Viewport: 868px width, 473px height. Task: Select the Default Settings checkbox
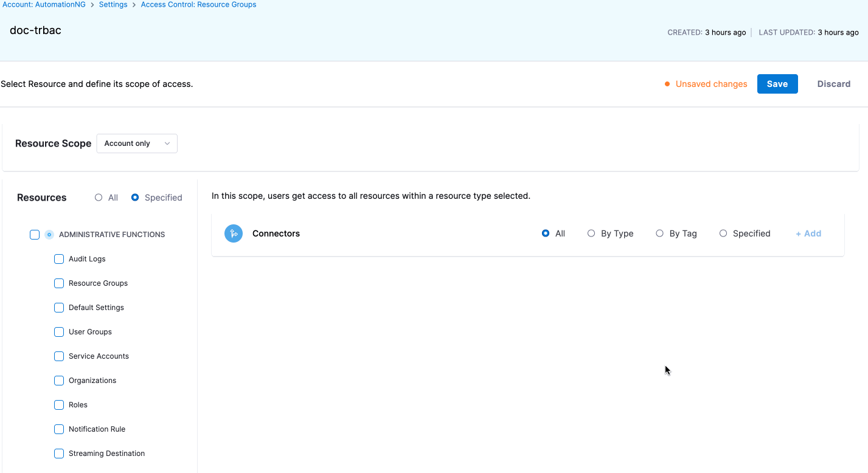pos(59,308)
